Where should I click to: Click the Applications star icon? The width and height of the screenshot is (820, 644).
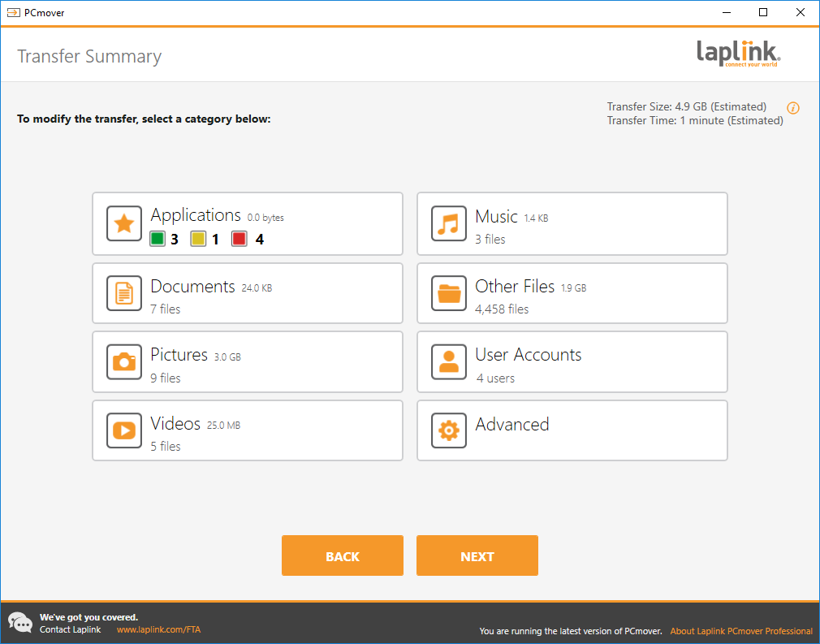(124, 224)
